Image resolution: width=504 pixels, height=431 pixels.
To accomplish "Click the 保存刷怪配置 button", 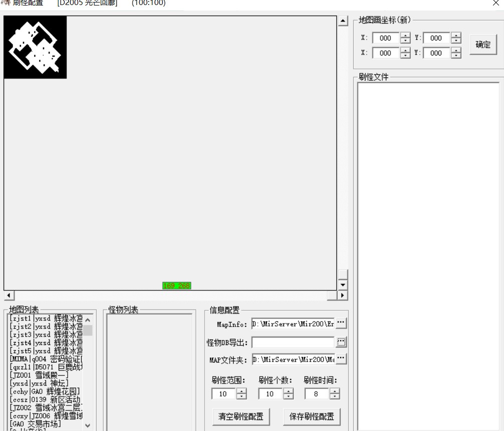I will click(312, 416).
